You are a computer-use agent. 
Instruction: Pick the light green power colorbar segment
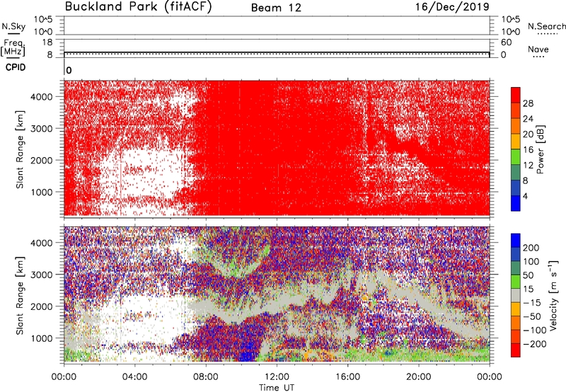pyautogui.click(x=516, y=157)
